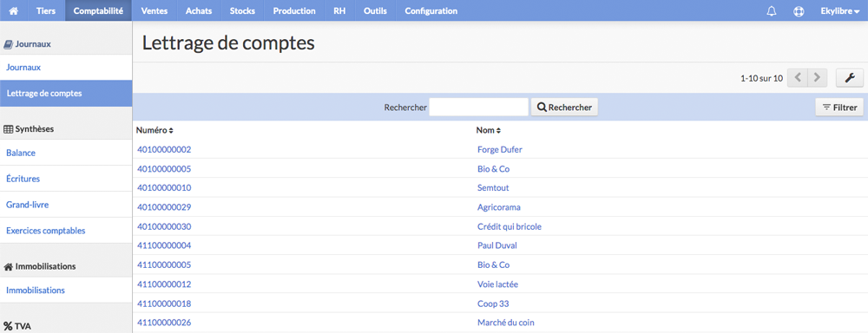Click the Rechercher search button
The height and width of the screenshot is (333, 868).
(564, 108)
